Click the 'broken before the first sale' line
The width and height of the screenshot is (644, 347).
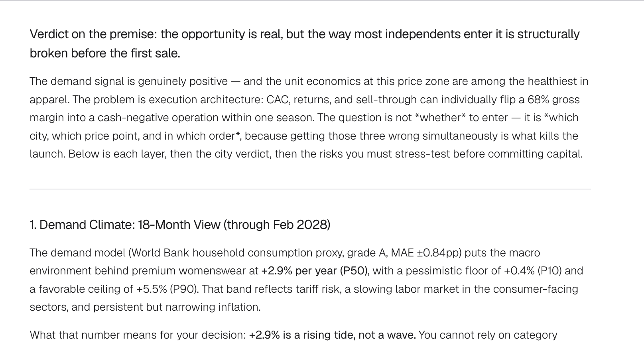click(x=105, y=53)
